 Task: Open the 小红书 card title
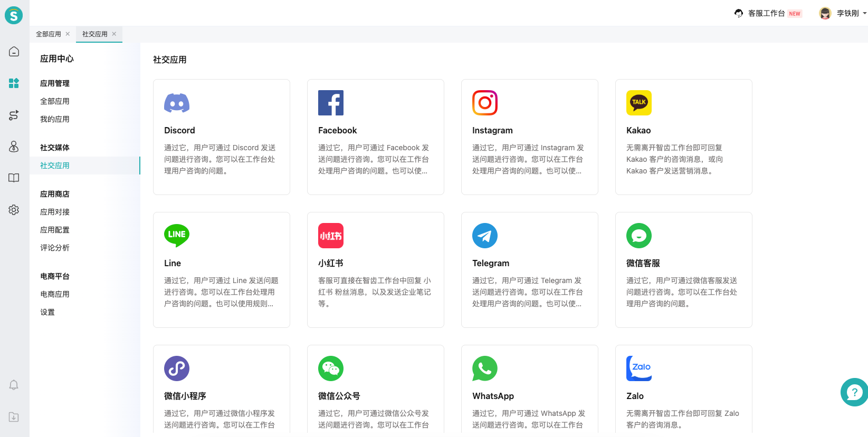point(331,263)
